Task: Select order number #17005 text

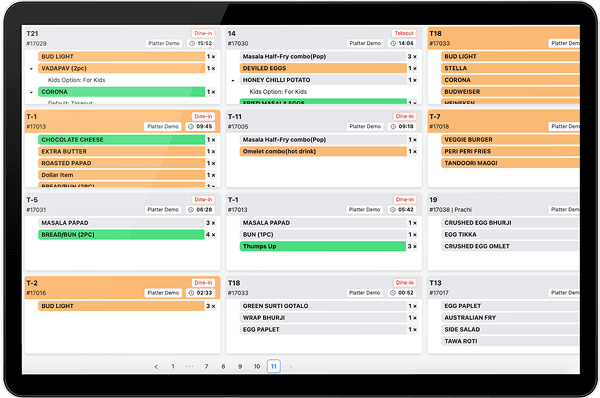Action: point(238,127)
